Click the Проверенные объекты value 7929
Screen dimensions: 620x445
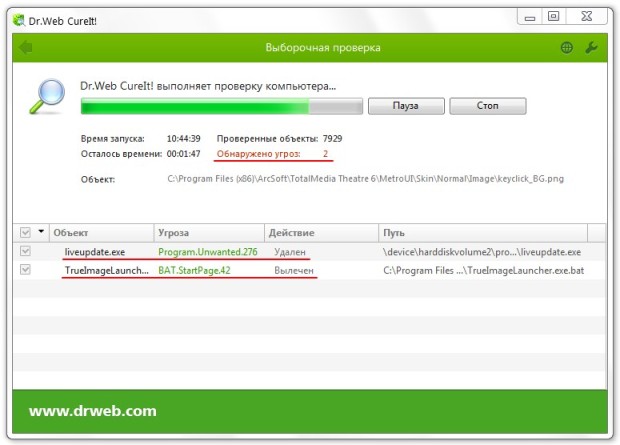coord(333,139)
